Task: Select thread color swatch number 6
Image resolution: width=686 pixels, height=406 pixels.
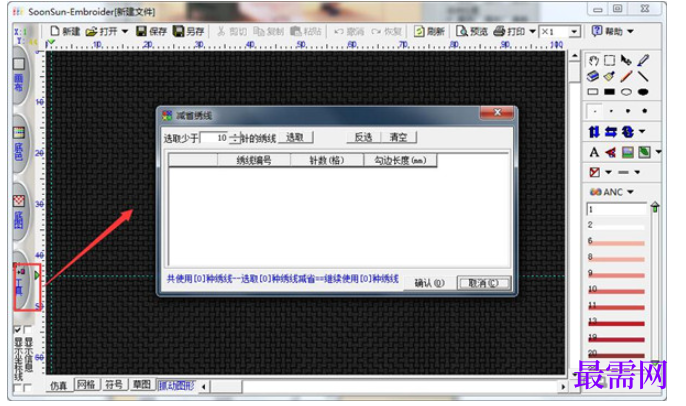Action: [x=616, y=242]
